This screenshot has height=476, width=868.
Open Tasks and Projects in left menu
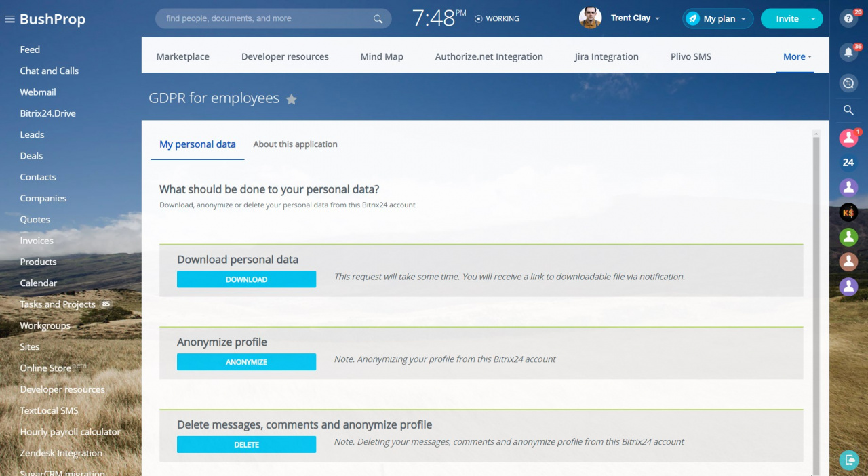click(x=58, y=304)
